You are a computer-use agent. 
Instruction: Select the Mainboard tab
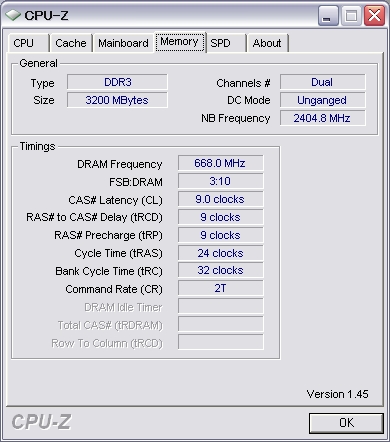(x=123, y=43)
